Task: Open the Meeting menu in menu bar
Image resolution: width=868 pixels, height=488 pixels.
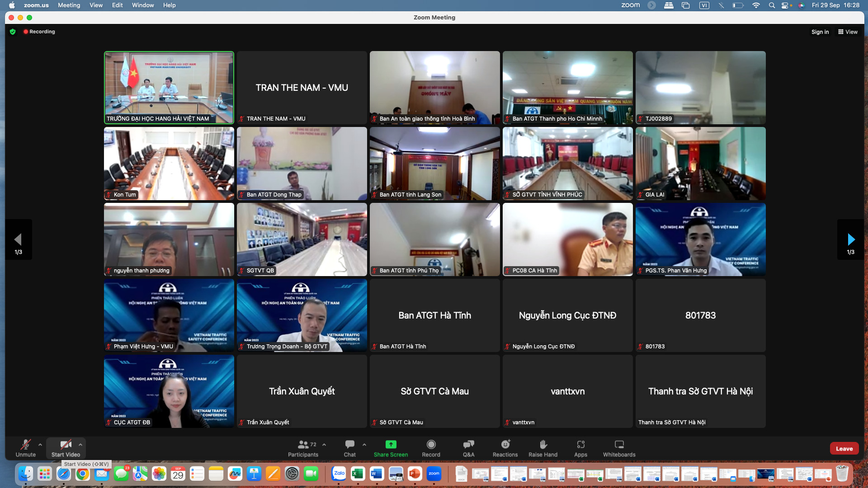Action: click(x=69, y=5)
